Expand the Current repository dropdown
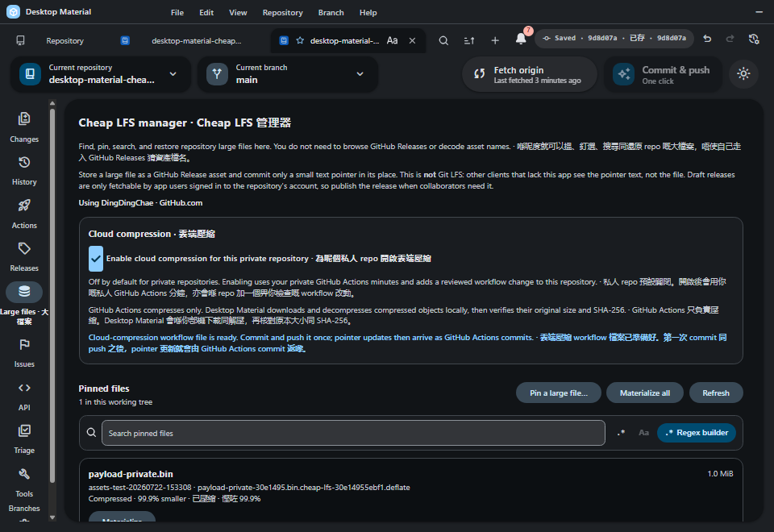This screenshot has height=532, width=774. click(x=101, y=74)
